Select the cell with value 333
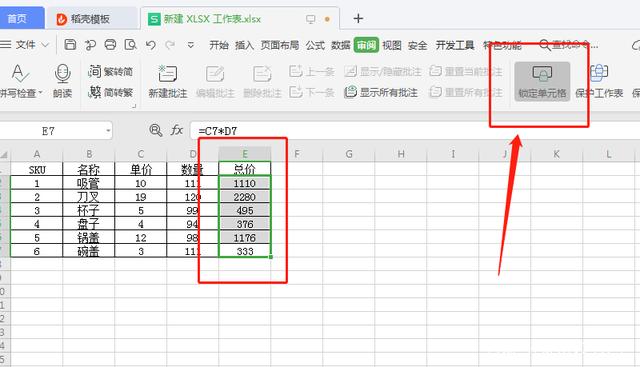 [x=244, y=251]
